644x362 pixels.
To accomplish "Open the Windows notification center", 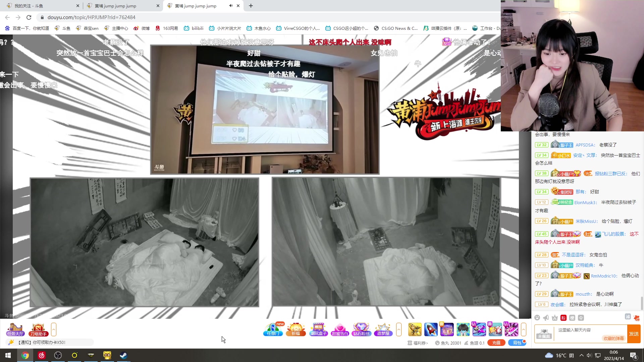I will [x=634, y=356].
